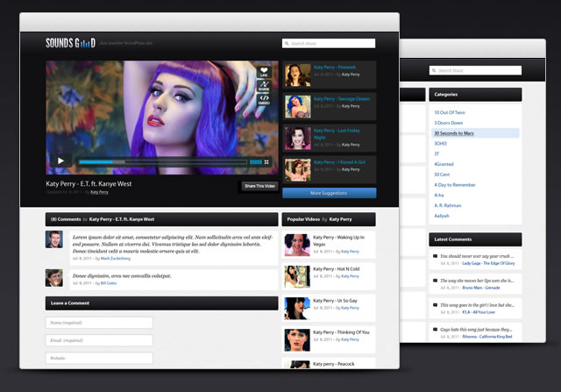Select A. R. Rahman category
Viewport: 561px width, 392px height.
pos(448,205)
